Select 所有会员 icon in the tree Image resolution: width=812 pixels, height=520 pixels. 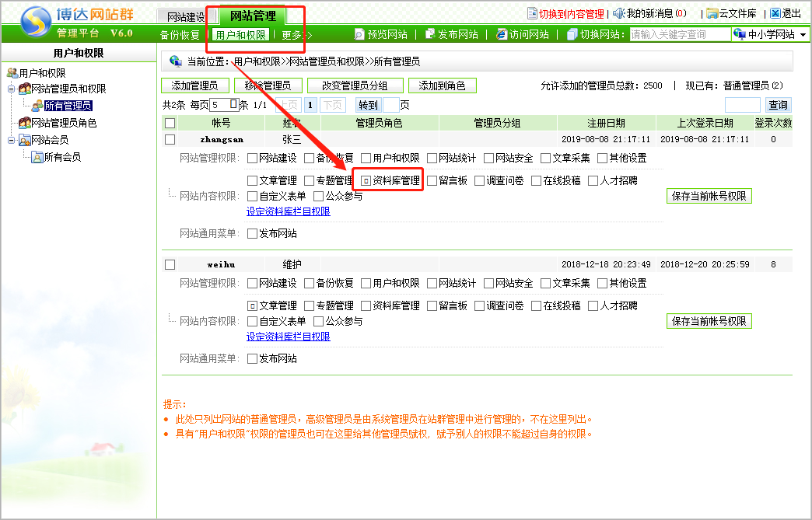(x=37, y=157)
